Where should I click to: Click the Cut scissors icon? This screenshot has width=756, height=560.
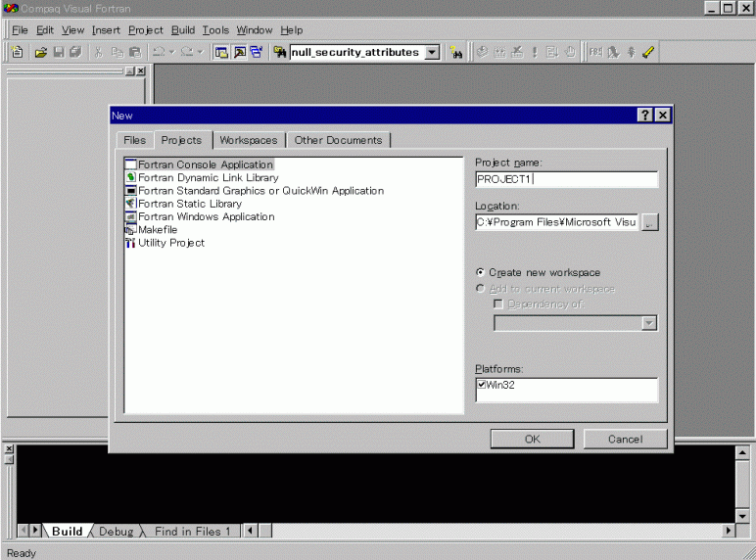[99, 52]
